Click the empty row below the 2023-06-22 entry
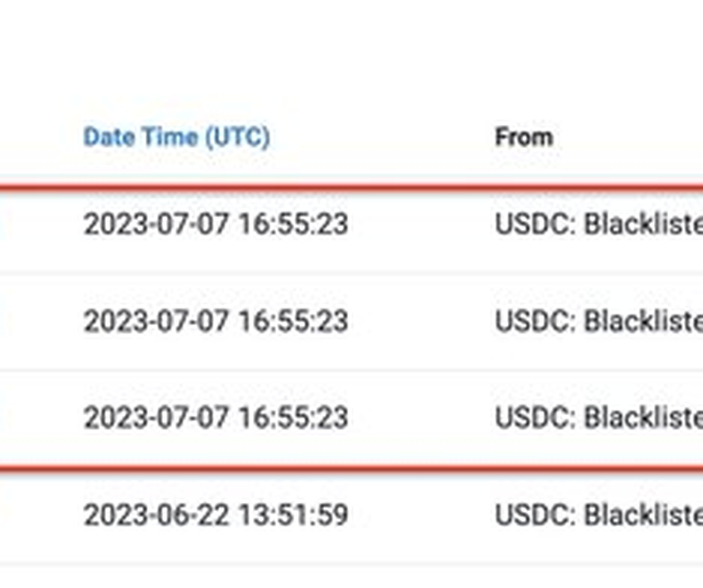The width and height of the screenshot is (703, 588). click(x=351, y=577)
